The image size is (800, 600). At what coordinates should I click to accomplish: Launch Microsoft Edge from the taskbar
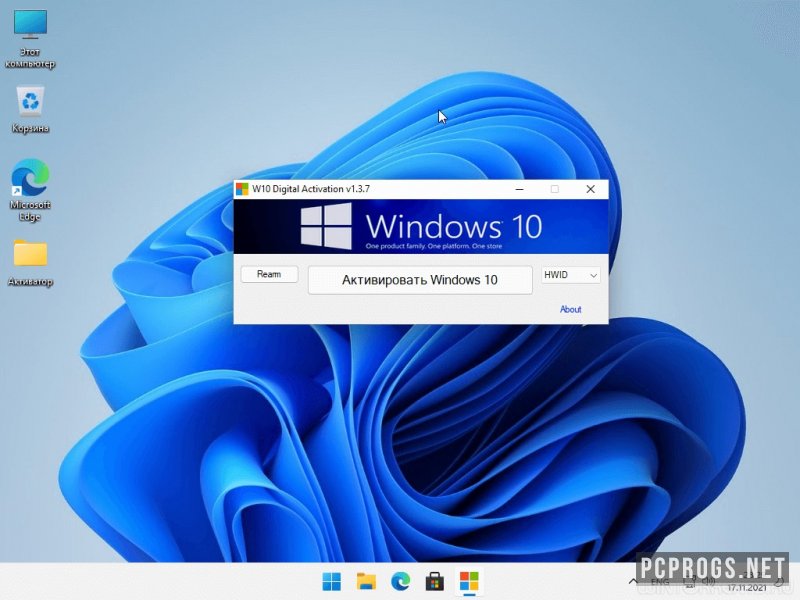[x=401, y=581]
